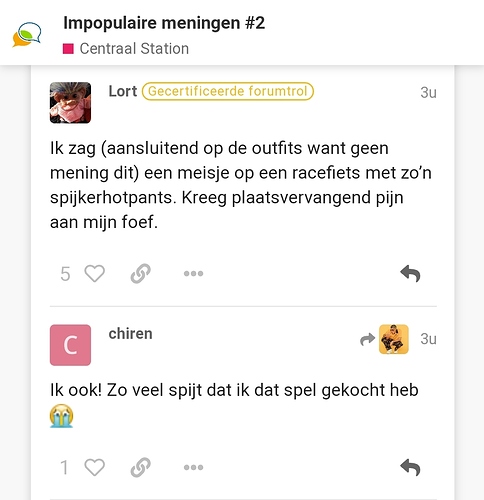The width and height of the screenshot is (484, 500).
Task: Like Lort's post with the heart
Action: point(95,274)
